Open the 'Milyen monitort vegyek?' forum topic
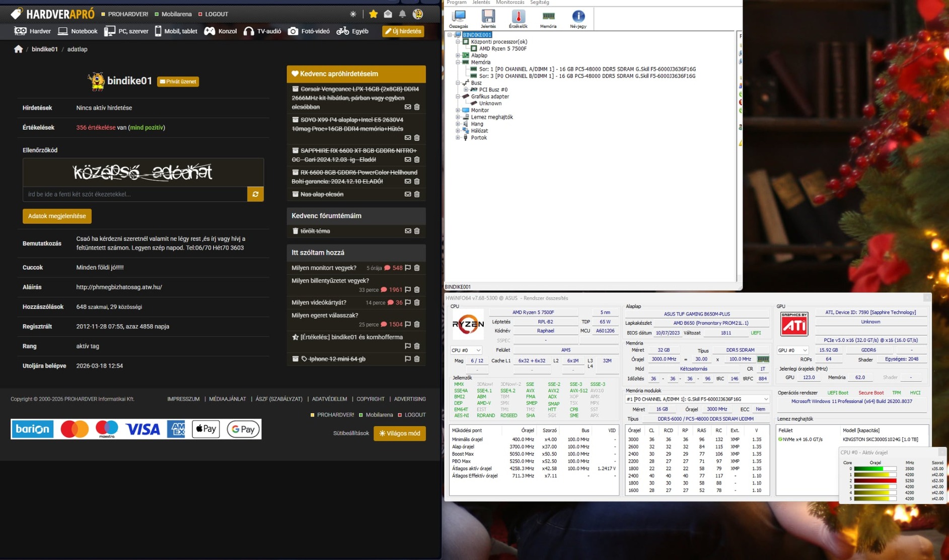 [x=324, y=268]
